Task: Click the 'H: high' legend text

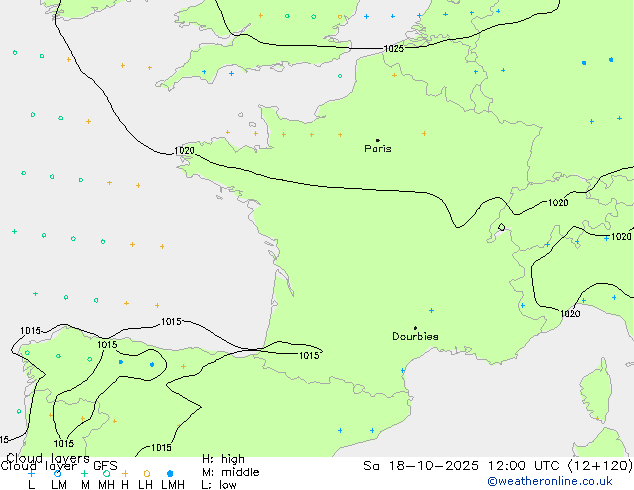Action: point(223,459)
